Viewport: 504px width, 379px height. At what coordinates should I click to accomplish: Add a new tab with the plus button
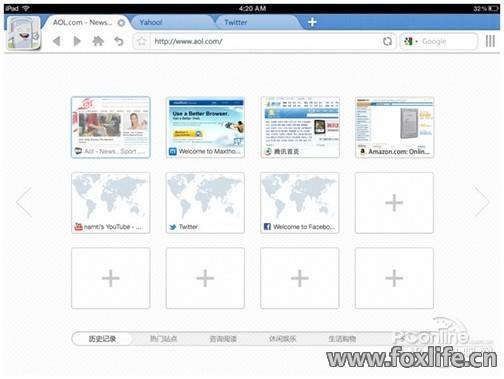(x=312, y=22)
